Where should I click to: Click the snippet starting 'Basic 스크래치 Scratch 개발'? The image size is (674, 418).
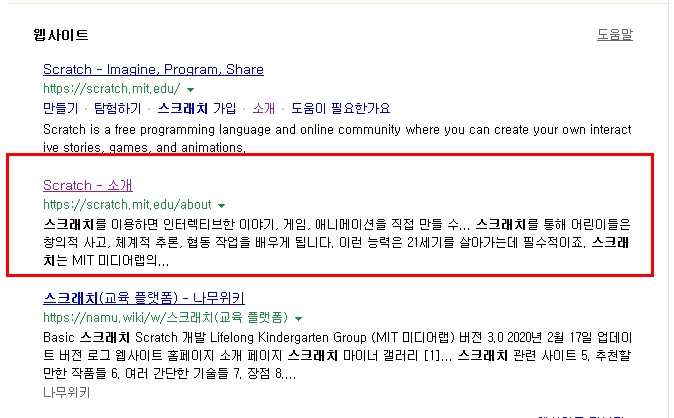click(x=337, y=355)
